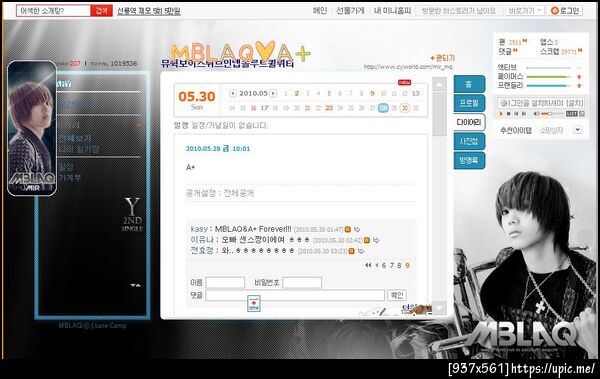Click orange badge icon on 이유나 comment
Viewport: 600px width, 379px height.
tap(367, 240)
